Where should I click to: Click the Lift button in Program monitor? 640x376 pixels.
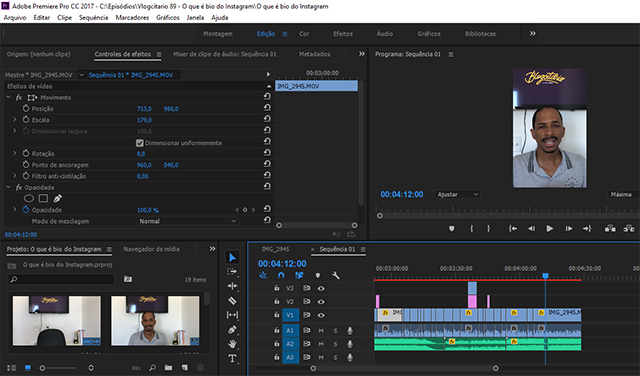(x=610, y=229)
